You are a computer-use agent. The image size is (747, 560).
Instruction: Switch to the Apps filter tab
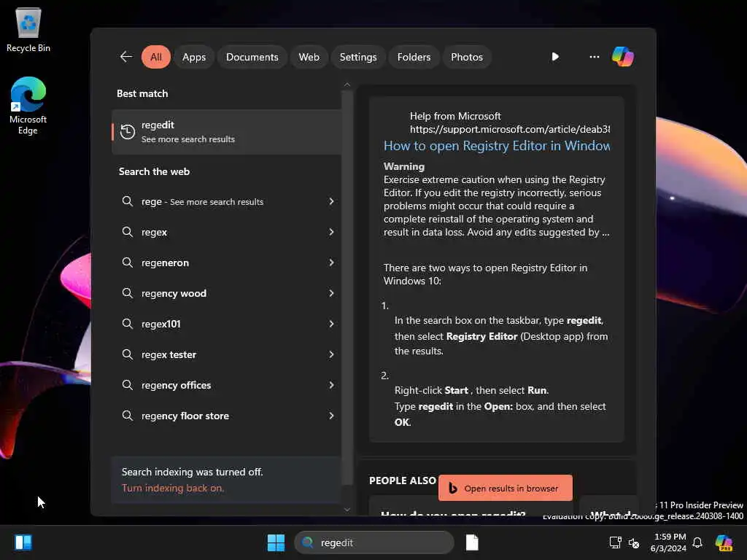pyautogui.click(x=194, y=57)
